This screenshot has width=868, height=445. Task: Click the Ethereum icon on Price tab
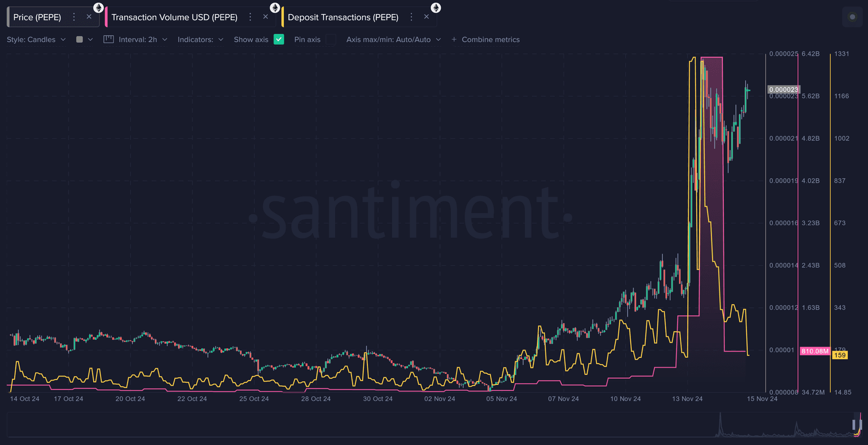pos(98,8)
